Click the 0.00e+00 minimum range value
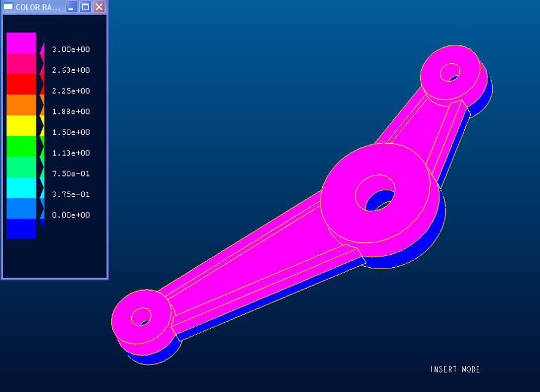The image size is (540, 392). (x=71, y=215)
